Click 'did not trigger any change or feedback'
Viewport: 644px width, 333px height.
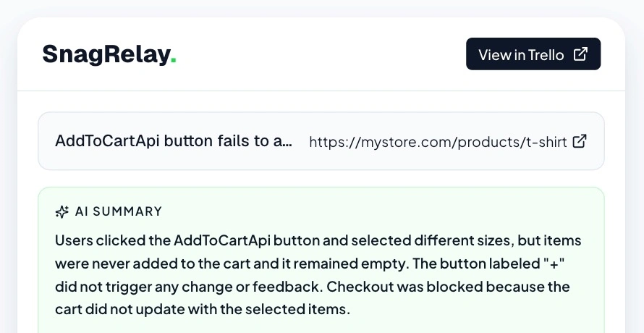pyautogui.click(x=187, y=287)
